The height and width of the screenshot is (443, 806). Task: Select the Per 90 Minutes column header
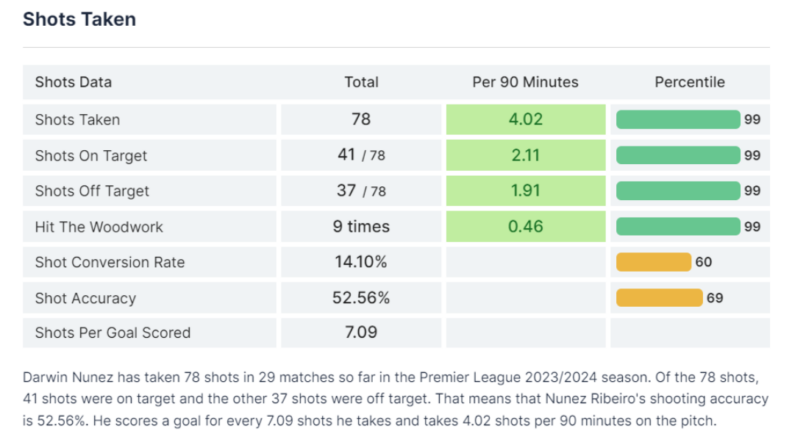pyautogui.click(x=525, y=82)
